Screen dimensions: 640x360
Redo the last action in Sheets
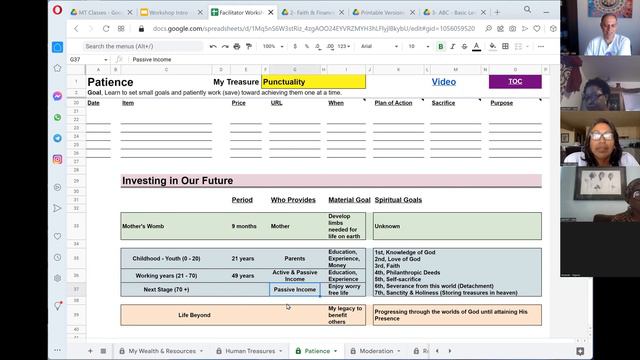225,47
